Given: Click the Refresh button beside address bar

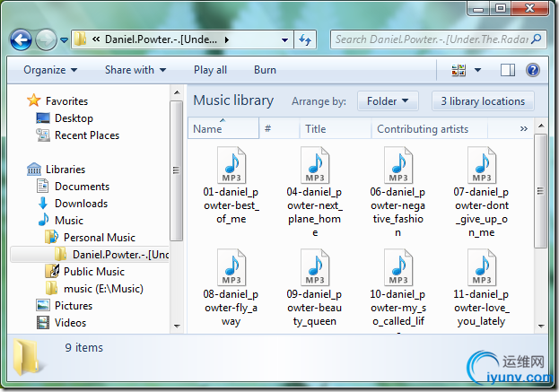Looking at the screenshot, I should (x=305, y=39).
